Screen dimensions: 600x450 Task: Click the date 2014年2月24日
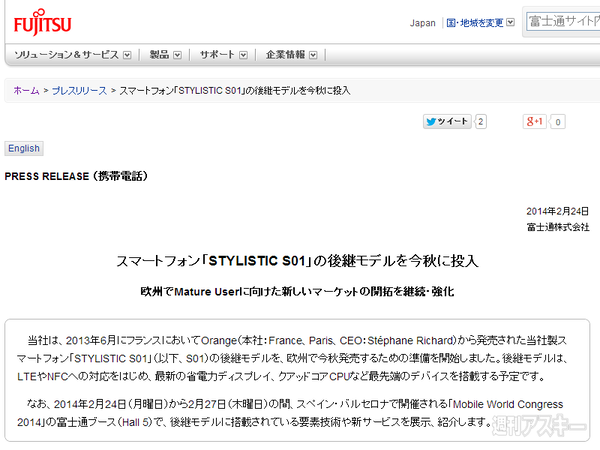pos(558,211)
